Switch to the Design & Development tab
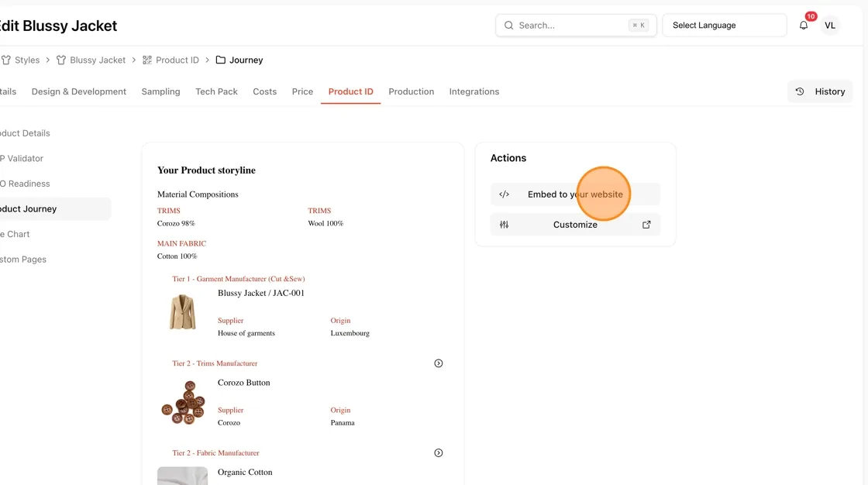The image size is (868, 485). tap(78, 92)
